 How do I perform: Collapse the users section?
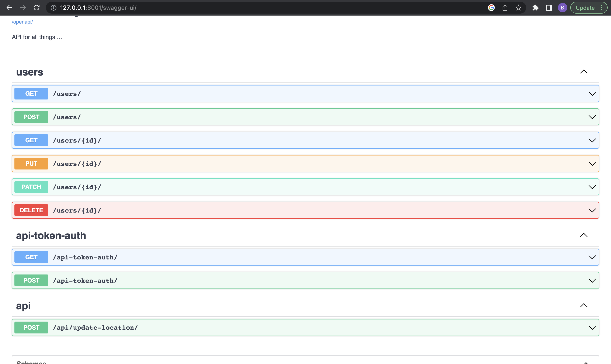pyautogui.click(x=584, y=72)
